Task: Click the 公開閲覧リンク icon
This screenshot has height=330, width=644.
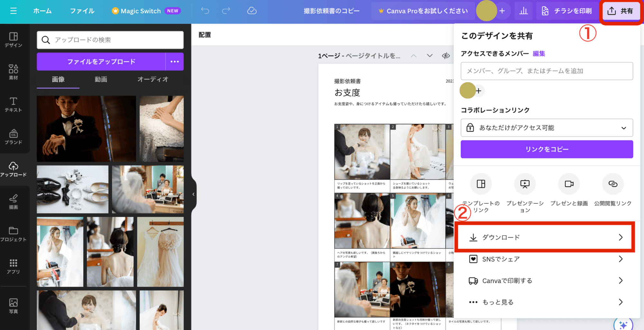Action: (612, 184)
